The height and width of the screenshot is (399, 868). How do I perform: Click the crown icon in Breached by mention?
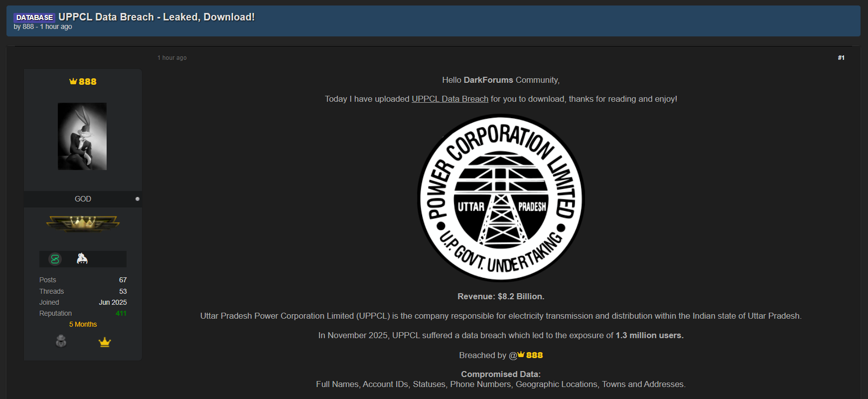click(521, 355)
